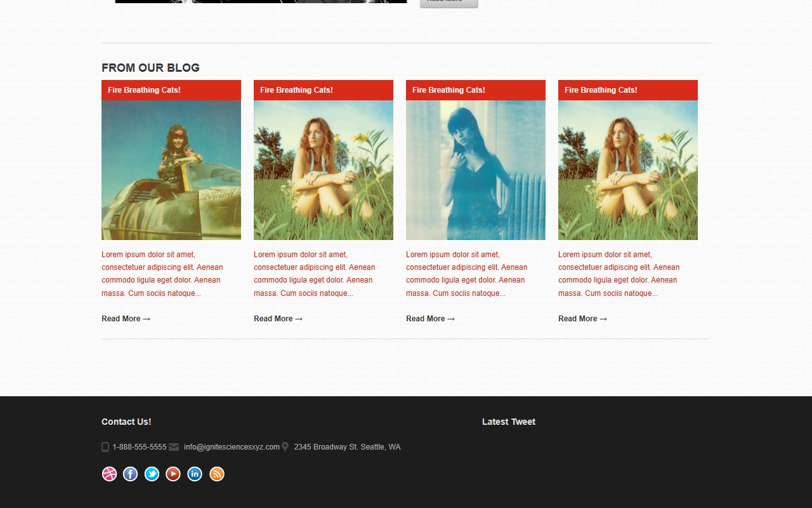Open the airplane cockpit photo thumbnail
The height and width of the screenshot is (508, 812).
[x=171, y=170]
